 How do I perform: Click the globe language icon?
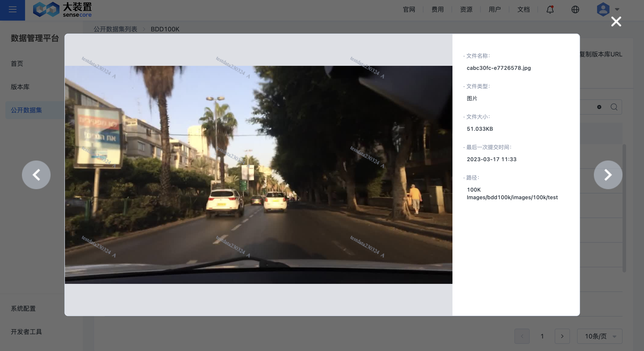[575, 9]
